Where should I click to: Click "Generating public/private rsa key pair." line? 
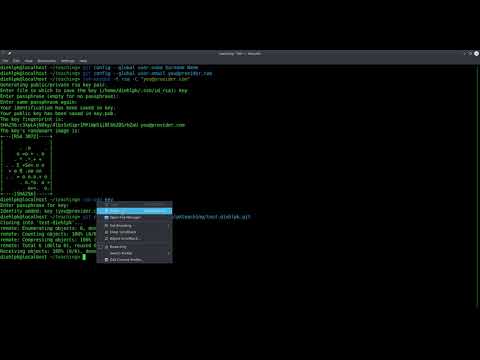point(53,85)
